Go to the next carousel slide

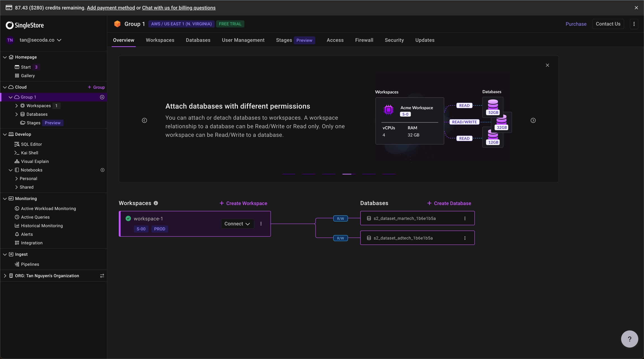tap(533, 120)
